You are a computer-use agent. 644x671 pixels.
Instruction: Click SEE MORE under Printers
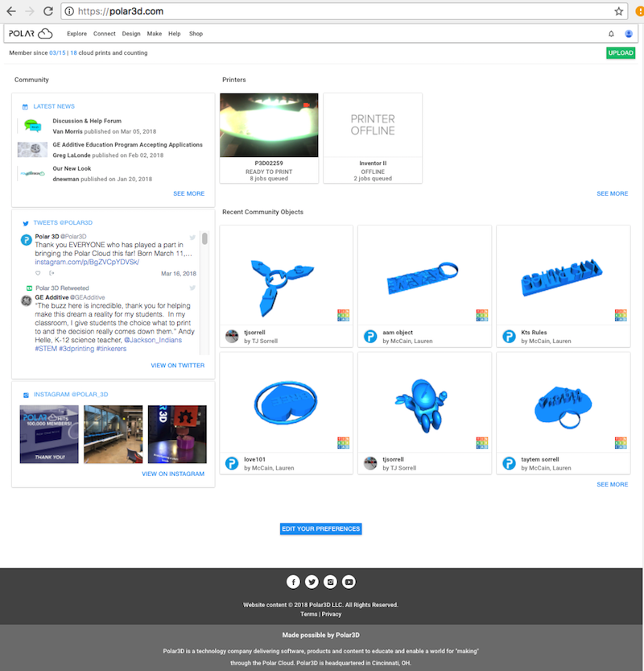coord(613,193)
